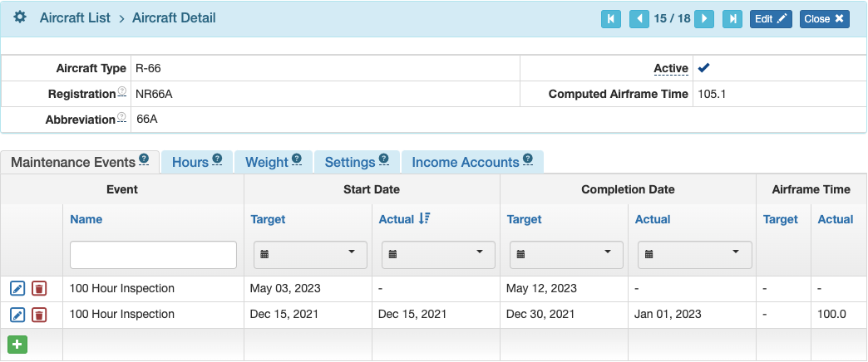This screenshot has width=868, height=362.
Task: Switch to the Income Accounts tab
Action: click(471, 162)
